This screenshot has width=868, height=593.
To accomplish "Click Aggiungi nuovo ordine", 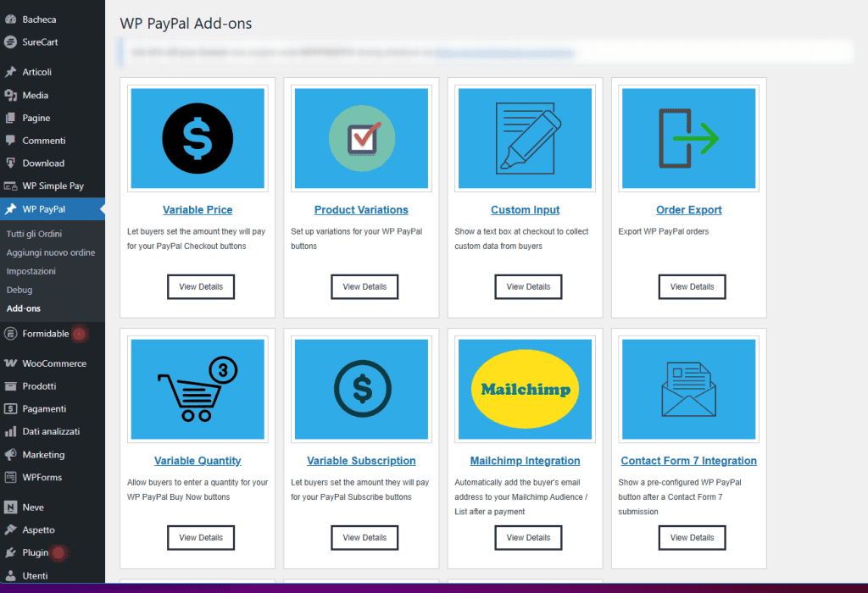I will click(x=53, y=252).
